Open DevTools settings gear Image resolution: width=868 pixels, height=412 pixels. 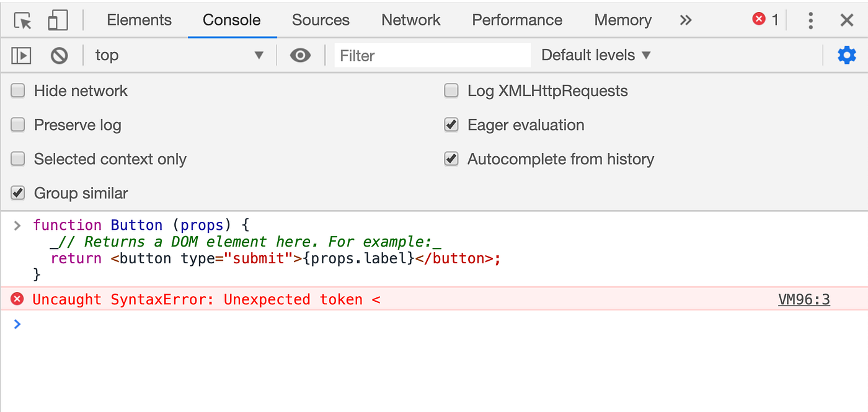[847, 55]
